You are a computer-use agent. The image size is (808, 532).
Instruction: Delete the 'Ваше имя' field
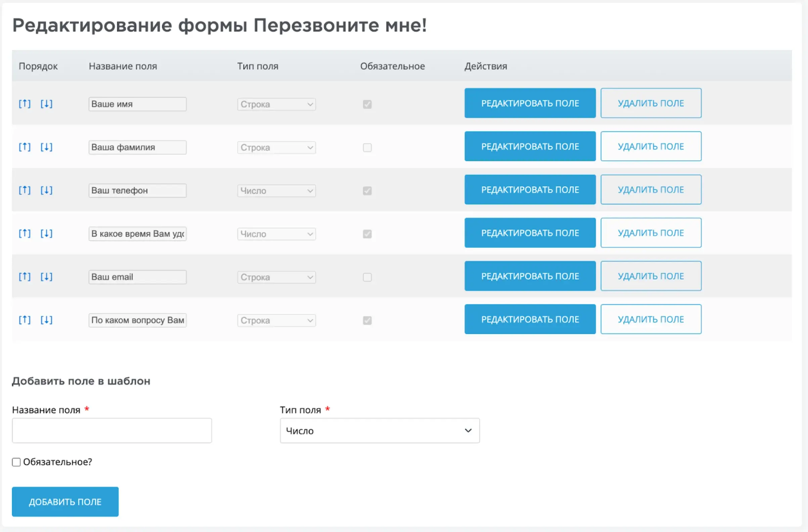click(651, 103)
